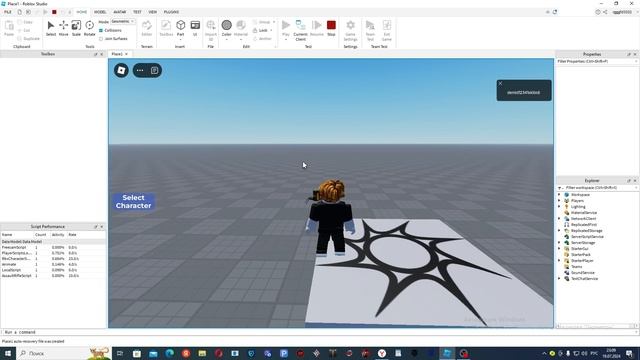
Task: Toggle the Collisions checkbox
Action: pos(101,30)
